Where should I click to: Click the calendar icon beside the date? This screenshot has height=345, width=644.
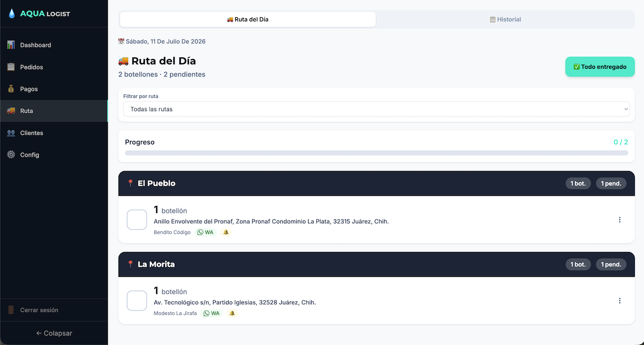click(121, 41)
